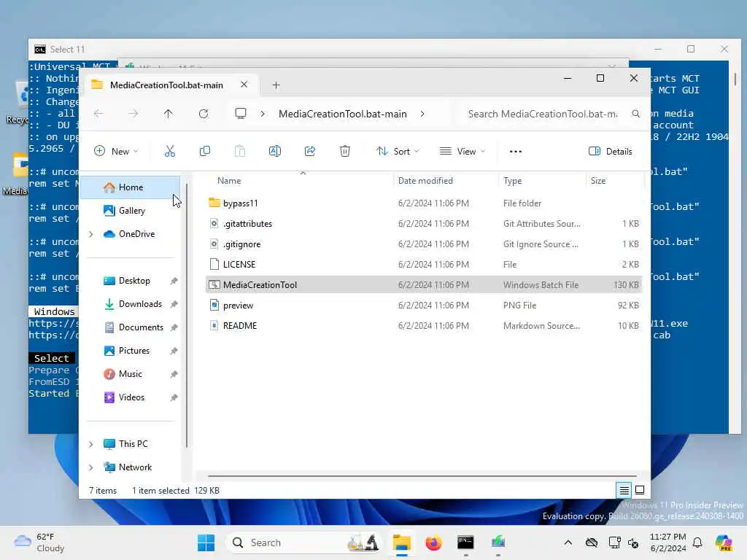This screenshot has height=560, width=747.
Task: Open File Explorer from the taskbar
Action: [402, 542]
